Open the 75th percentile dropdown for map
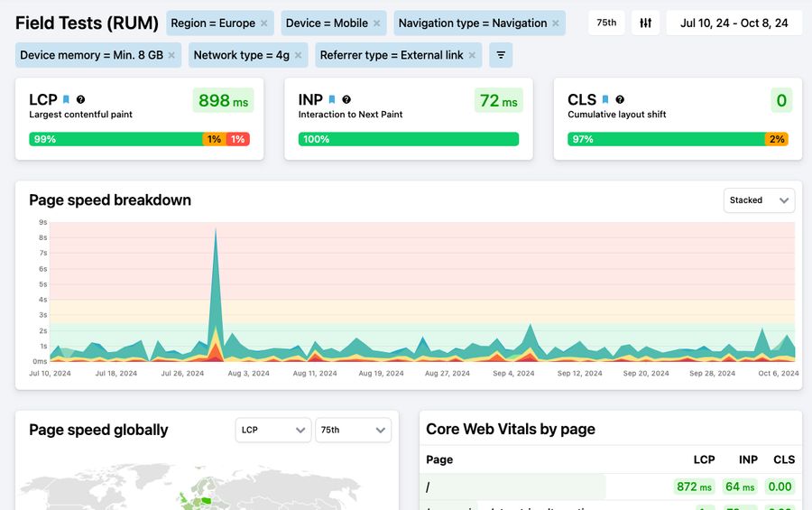812x510 pixels. 353,430
